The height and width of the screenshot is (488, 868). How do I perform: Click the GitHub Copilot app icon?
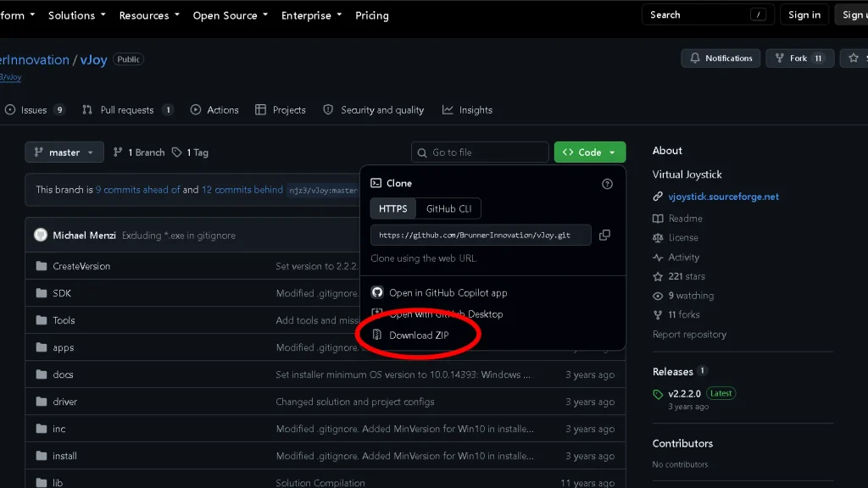pyautogui.click(x=377, y=292)
